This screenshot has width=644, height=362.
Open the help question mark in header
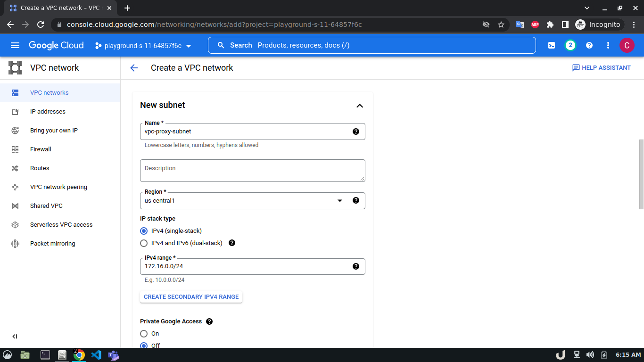[x=589, y=45]
